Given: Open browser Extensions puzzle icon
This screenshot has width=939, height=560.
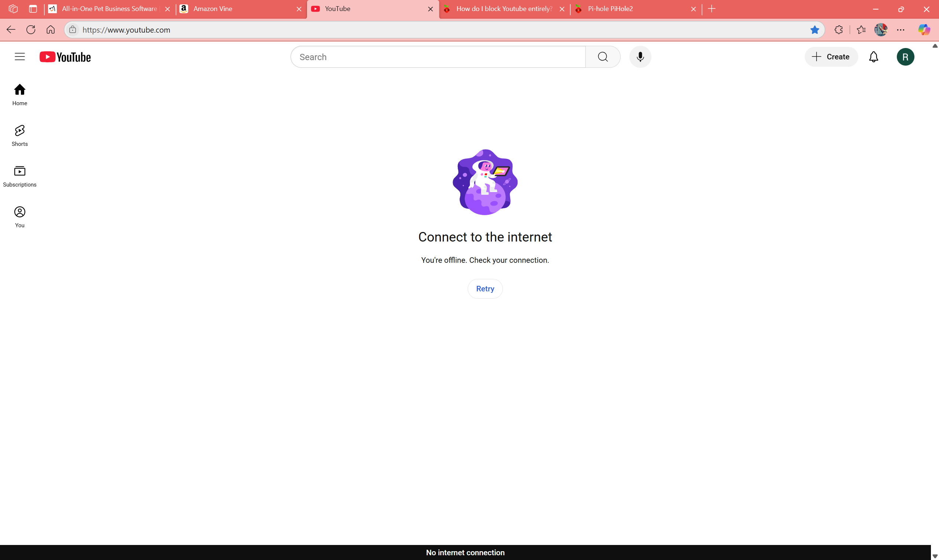Looking at the screenshot, I should (x=838, y=30).
